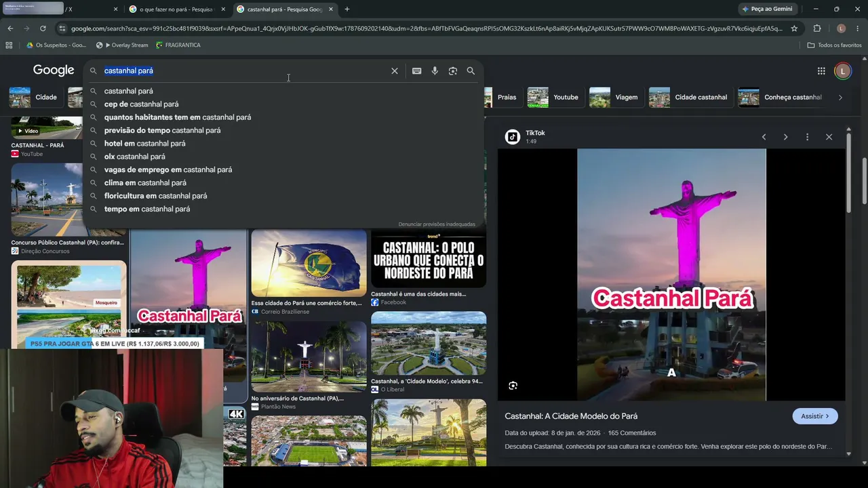
Task: Choose suggestion 'olx castanhal pará'
Action: [283, 157]
